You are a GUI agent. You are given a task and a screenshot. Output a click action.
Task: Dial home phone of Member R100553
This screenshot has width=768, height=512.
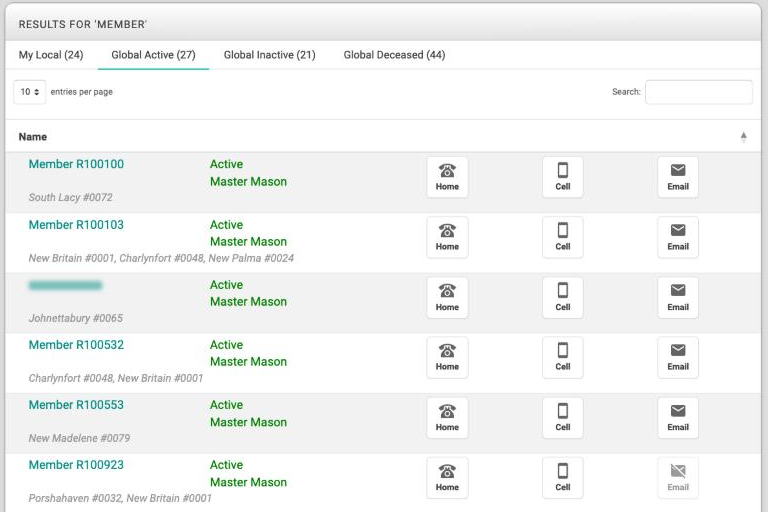pyautogui.click(x=447, y=417)
